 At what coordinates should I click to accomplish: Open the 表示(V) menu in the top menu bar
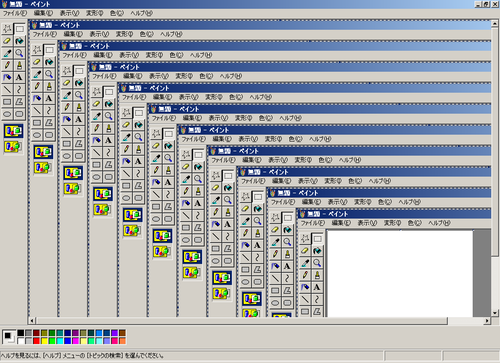[69, 13]
